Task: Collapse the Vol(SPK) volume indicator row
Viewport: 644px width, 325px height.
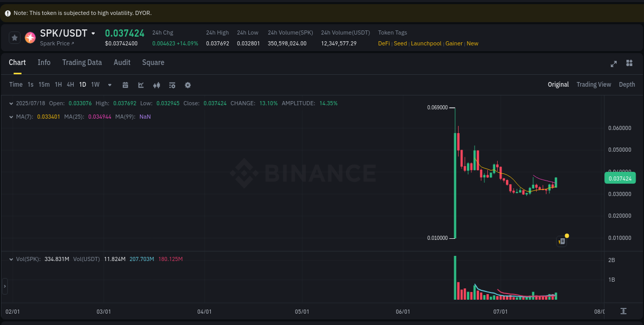Action: (10, 259)
